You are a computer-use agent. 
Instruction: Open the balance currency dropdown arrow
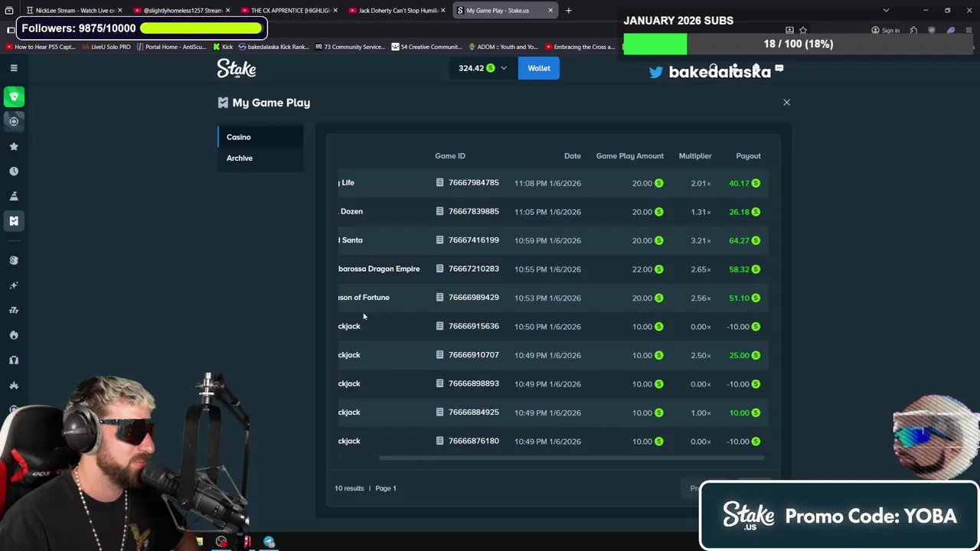503,68
